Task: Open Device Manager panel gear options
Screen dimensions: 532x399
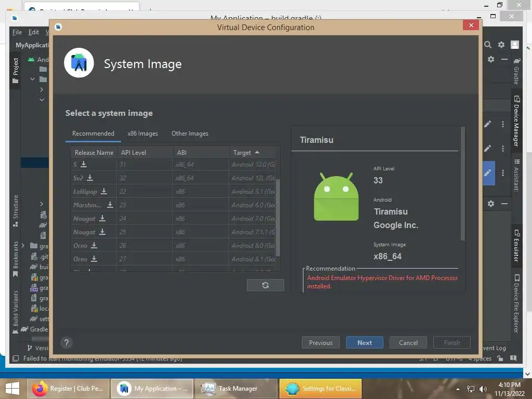Action: click(x=490, y=59)
